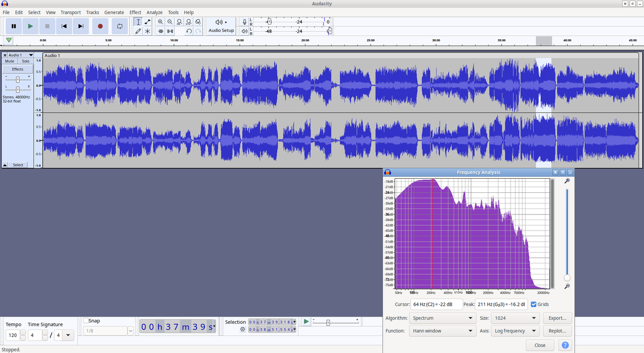Open the Audio Setup dropdown
Screen dimensions: 644x353
(x=221, y=26)
